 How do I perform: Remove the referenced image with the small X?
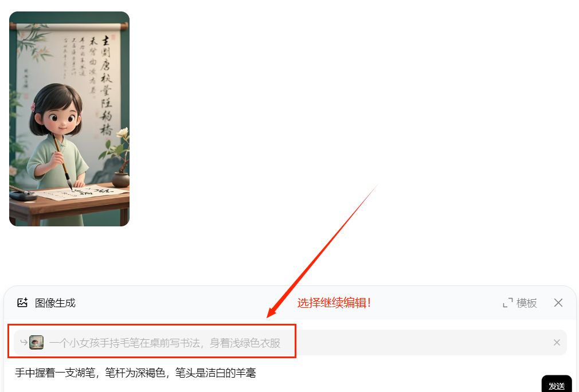pyautogui.click(x=557, y=343)
